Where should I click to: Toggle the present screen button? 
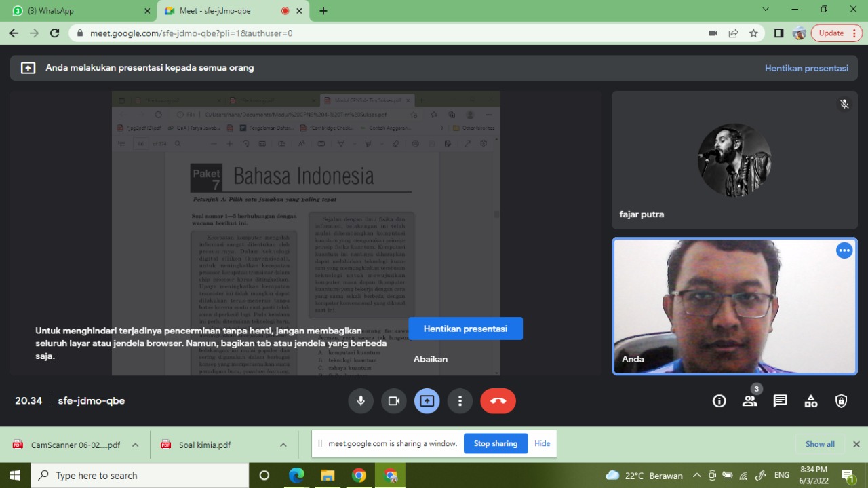pyautogui.click(x=427, y=401)
